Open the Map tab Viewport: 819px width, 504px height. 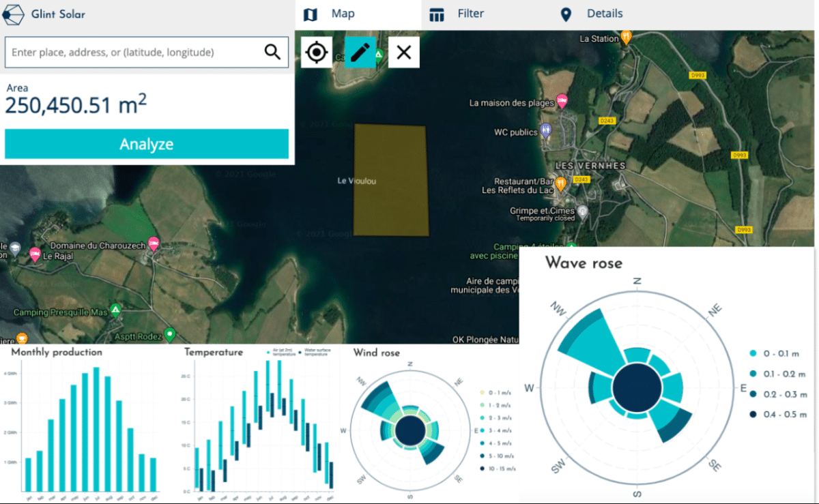pos(332,14)
